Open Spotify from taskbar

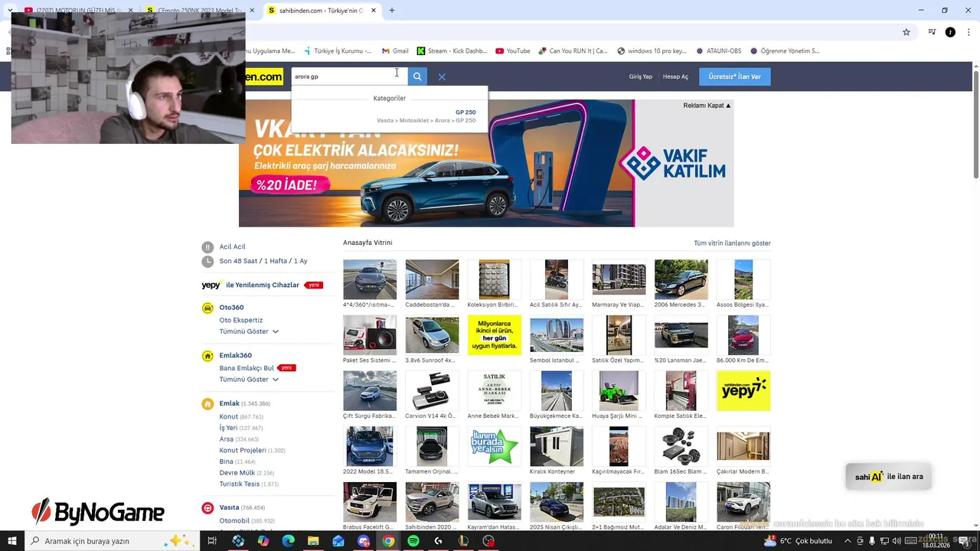click(413, 541)
